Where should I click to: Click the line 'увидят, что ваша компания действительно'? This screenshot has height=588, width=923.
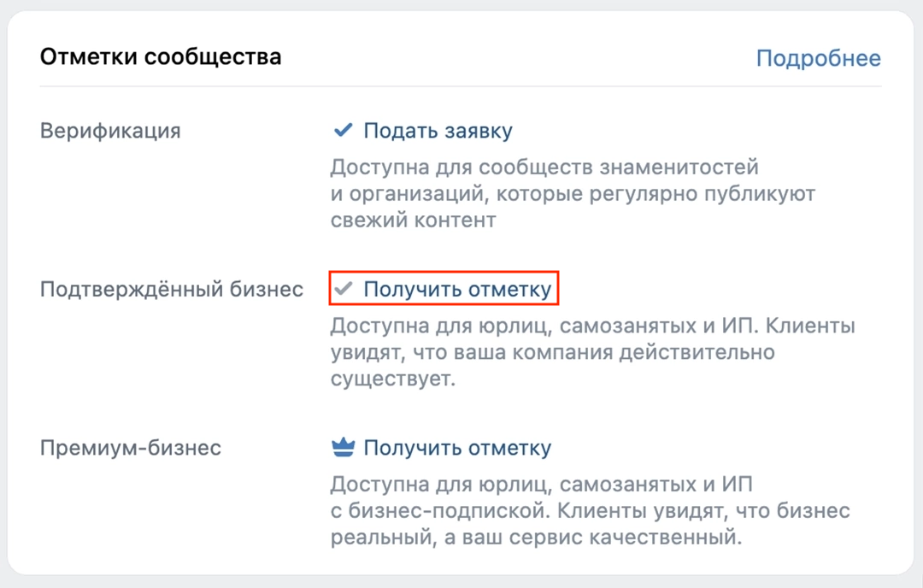[552, 352]
